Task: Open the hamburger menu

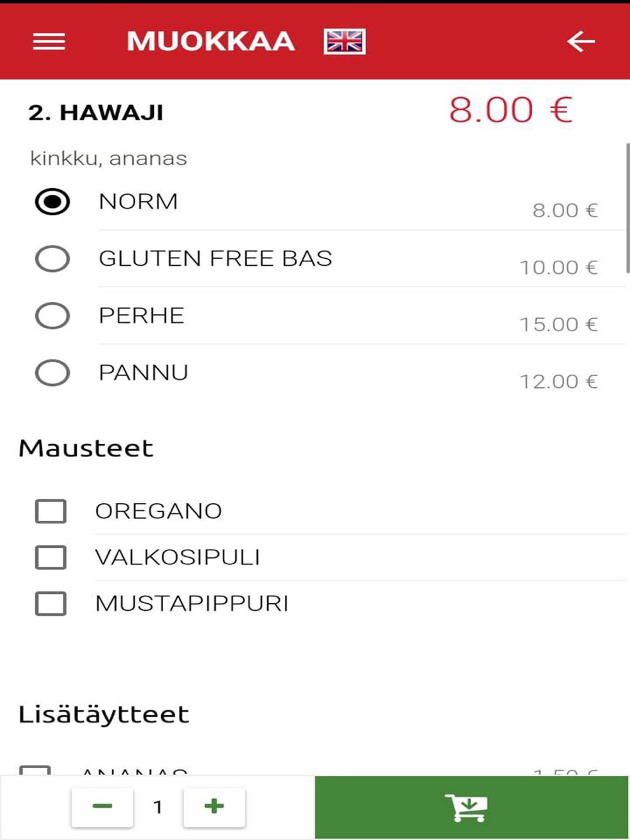Action: (49, 42)
